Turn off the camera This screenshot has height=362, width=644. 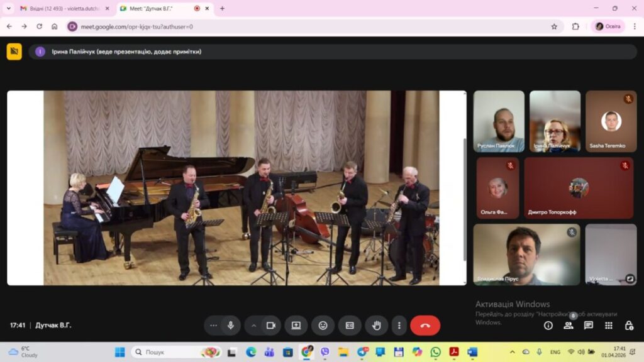[271, 326]
